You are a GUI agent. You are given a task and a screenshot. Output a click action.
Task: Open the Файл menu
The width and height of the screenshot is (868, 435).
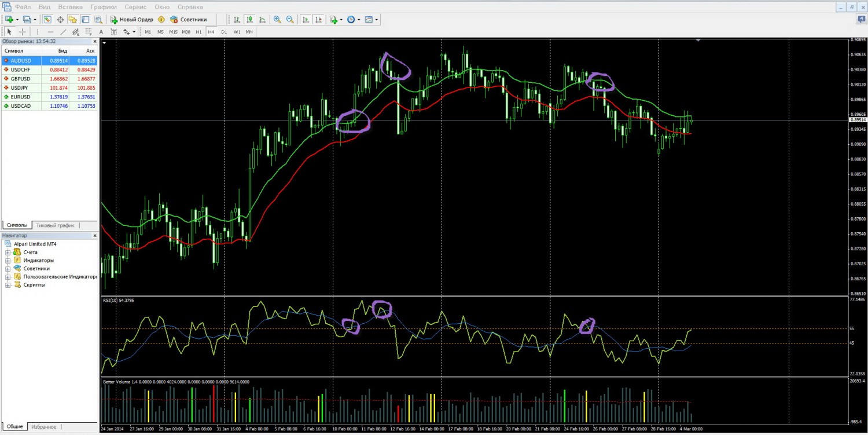click(x=23, y=7)
